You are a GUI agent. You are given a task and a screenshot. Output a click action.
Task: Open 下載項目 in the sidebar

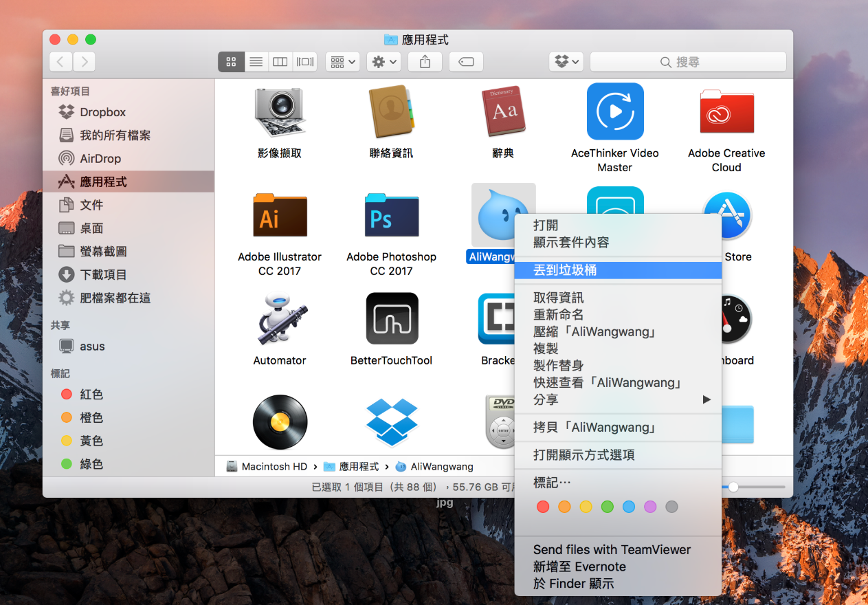(x=129, y=275)
